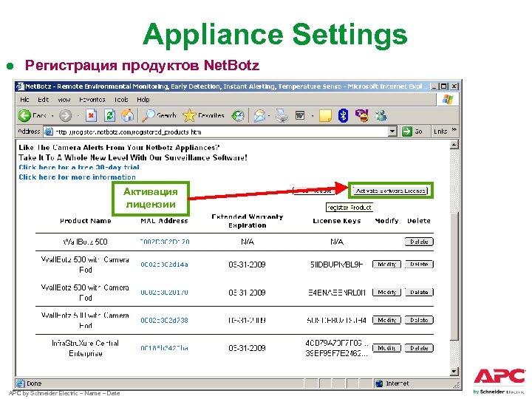Expand the Forward button history dropdown
Screen dimensions: 532x399
coord(78,116)
